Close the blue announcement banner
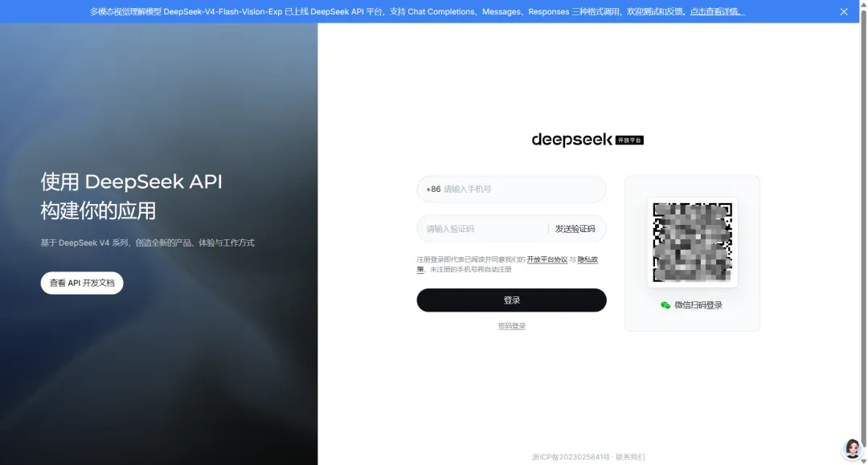The width and height of the screenshot is (868, 465). (x=844, y=11)
